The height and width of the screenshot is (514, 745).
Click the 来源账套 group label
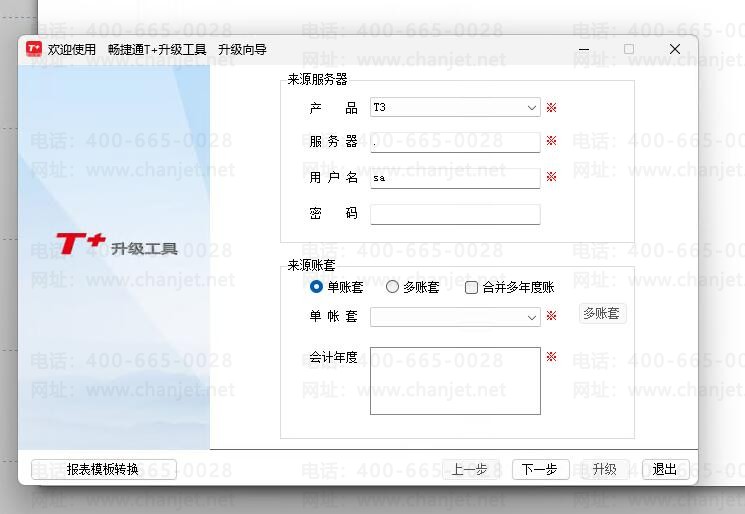click(x=311, y=265)
